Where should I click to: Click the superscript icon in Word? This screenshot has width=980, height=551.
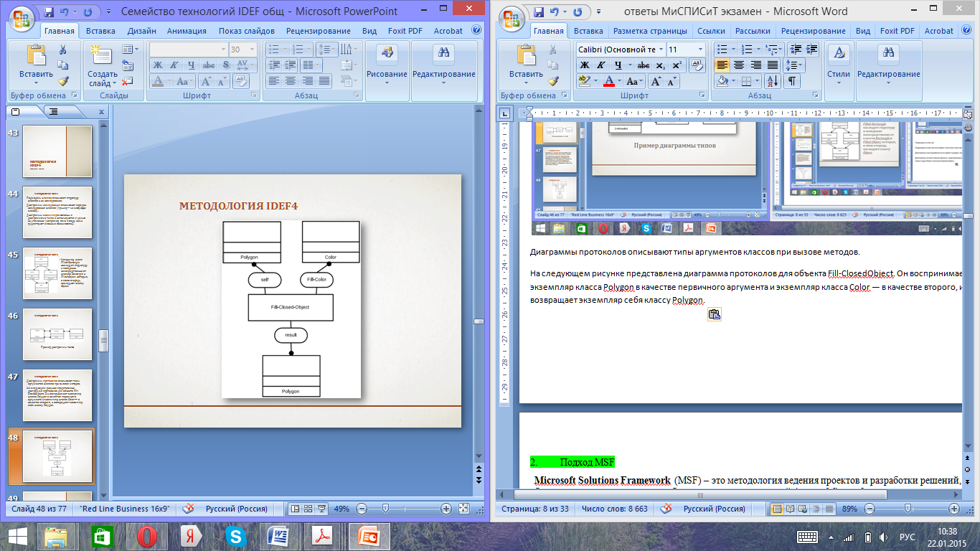click(x=677, y=65)
